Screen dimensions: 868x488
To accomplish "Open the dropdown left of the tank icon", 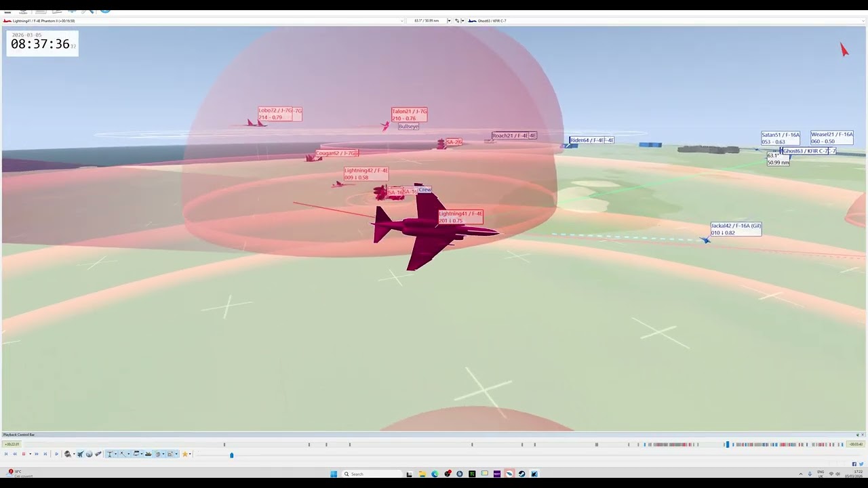I will pyautogui.click(x=142, y=454).
